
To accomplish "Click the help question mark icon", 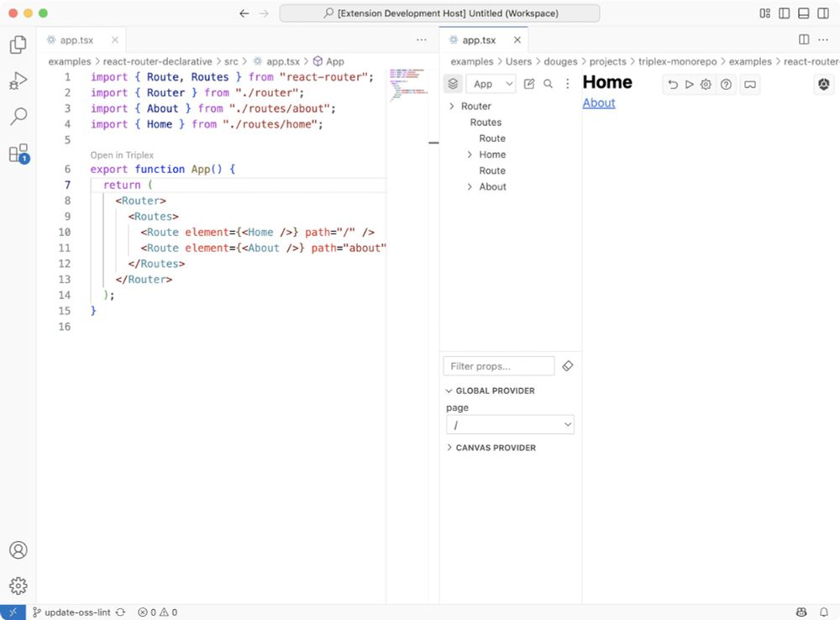I will pyautogui.click(x=726, y=85).
